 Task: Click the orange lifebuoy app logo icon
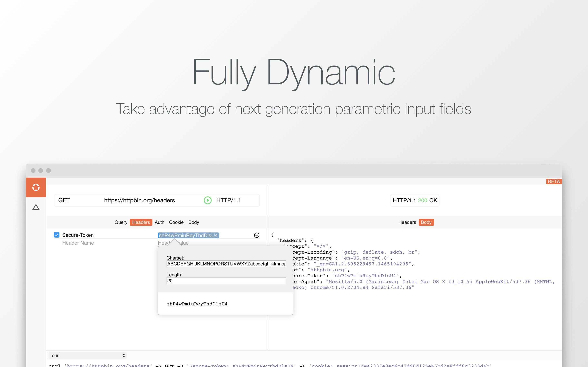tap(36, 187)
